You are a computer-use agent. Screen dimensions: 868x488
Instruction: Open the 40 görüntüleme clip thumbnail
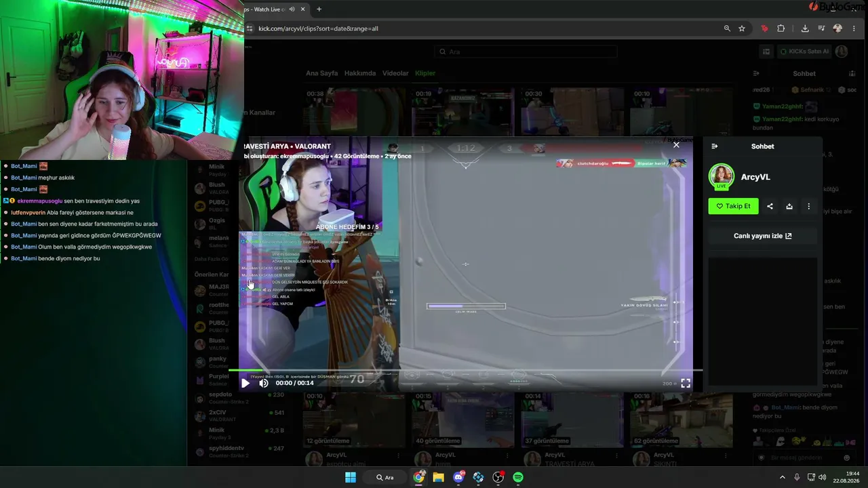(462, 419)
